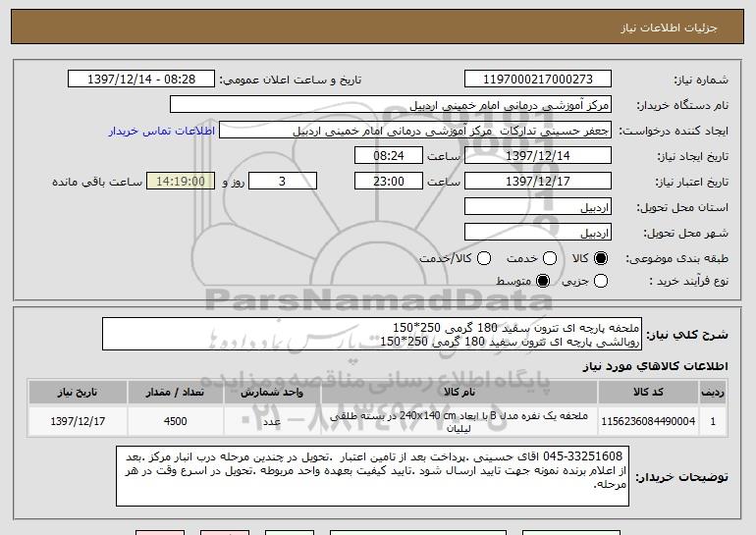Click the remaining time field 14:19:00
This screenshot has width=756, height=535.
point(181,182)
